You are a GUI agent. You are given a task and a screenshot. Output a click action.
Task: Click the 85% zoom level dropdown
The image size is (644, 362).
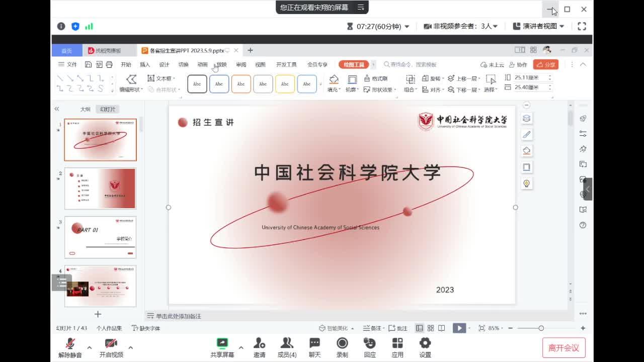pos(495,328)
